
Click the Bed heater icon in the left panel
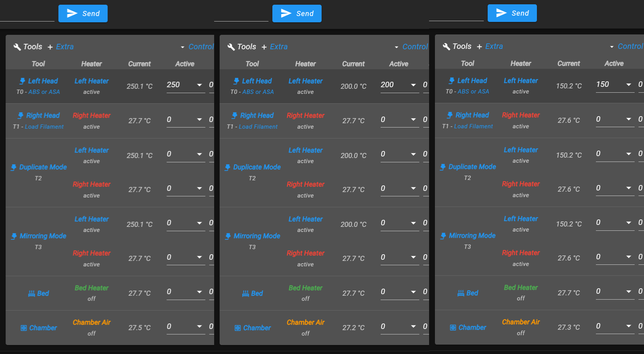[32, 293]
